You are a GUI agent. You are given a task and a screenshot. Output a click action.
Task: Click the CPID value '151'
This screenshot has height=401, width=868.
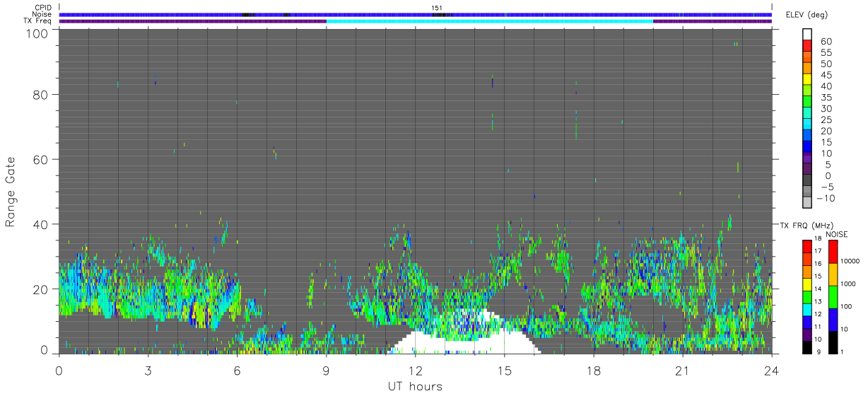click(438, 8)
